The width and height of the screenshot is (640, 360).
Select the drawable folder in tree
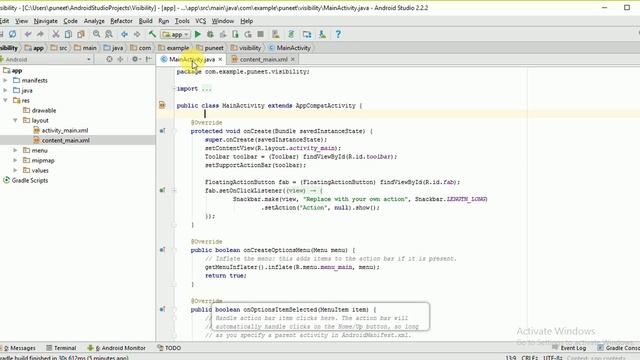(40, 111)
